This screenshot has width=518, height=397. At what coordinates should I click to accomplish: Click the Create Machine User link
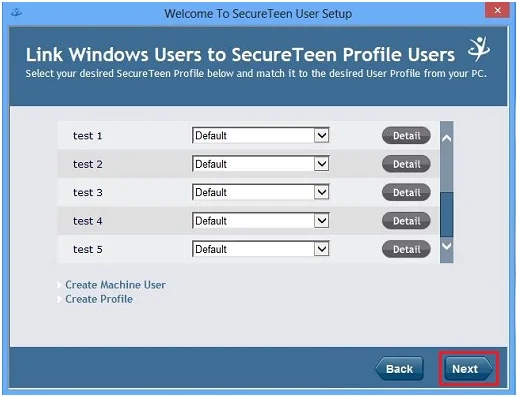(115, 285)
